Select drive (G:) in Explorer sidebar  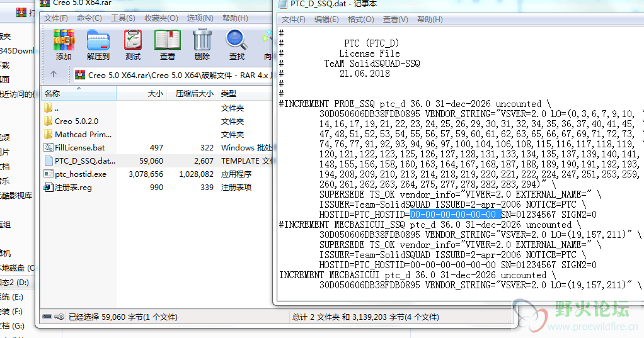pyautogui.click(x=13, y=325)
